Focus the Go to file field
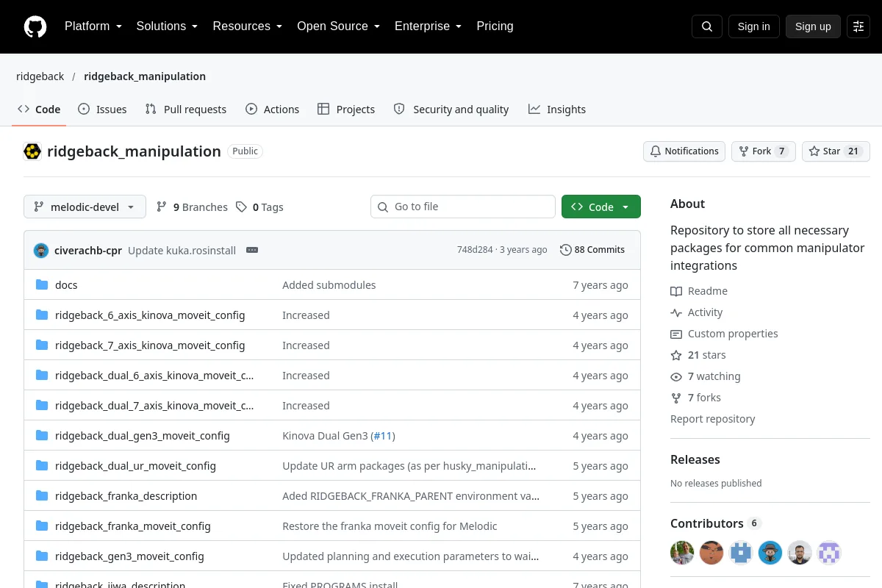The height and width of the screenshot is (588, 882). 463,207
